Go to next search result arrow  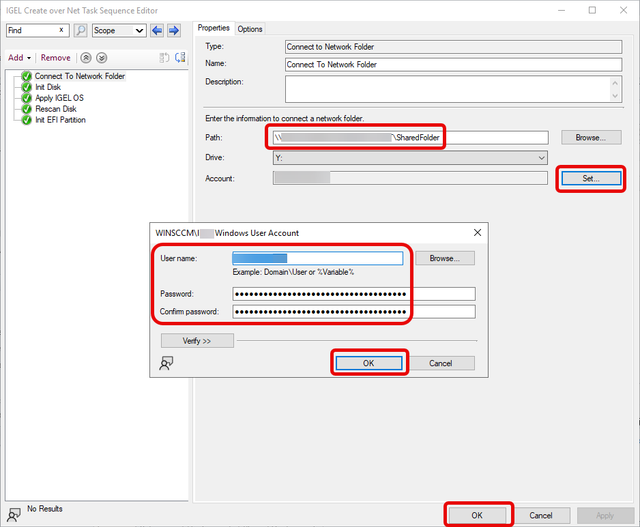coord(173,31)
